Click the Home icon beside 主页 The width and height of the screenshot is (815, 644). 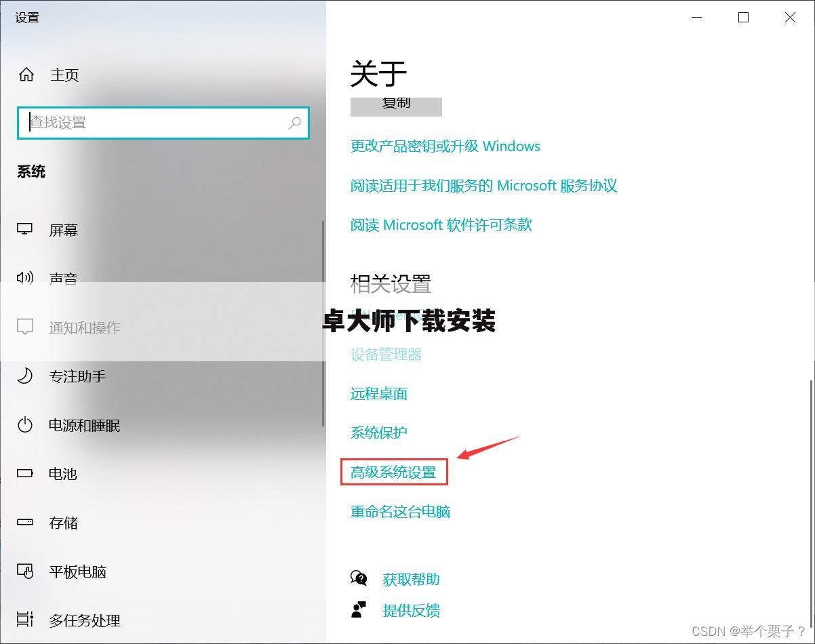click(26, 75)
